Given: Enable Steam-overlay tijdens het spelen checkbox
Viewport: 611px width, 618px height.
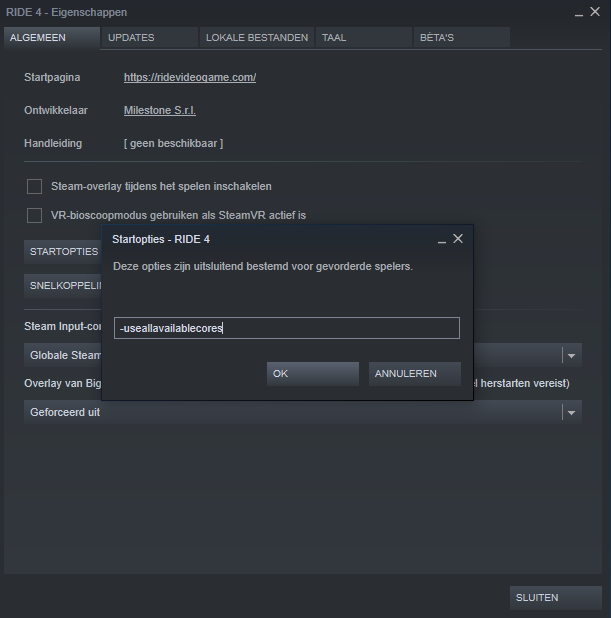Looking at the screenshot, I should pos(34,186).
